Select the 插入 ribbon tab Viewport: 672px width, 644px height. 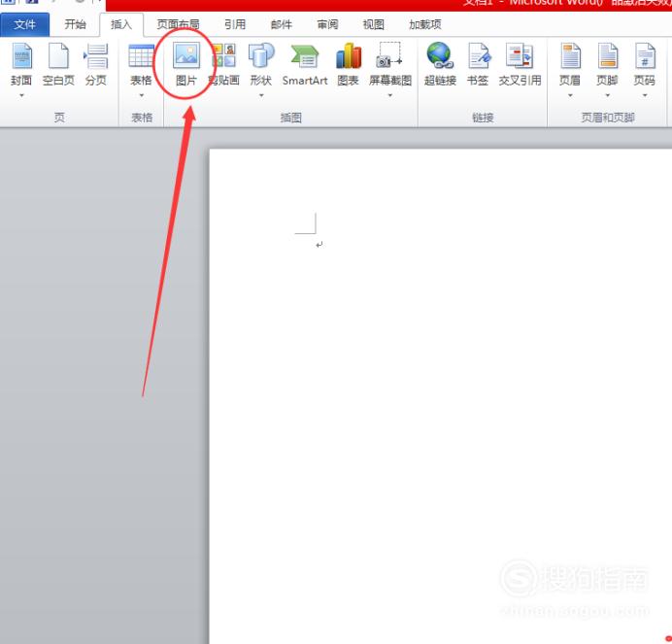121,24
